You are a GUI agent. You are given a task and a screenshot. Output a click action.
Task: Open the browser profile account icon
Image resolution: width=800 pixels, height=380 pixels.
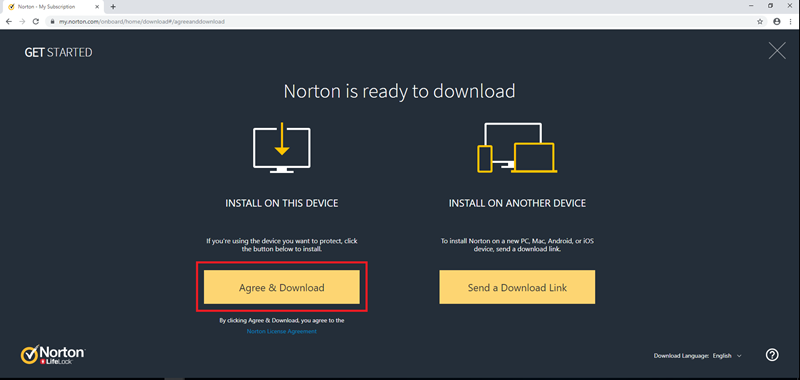pyautogui.click(x=777, y=21)
